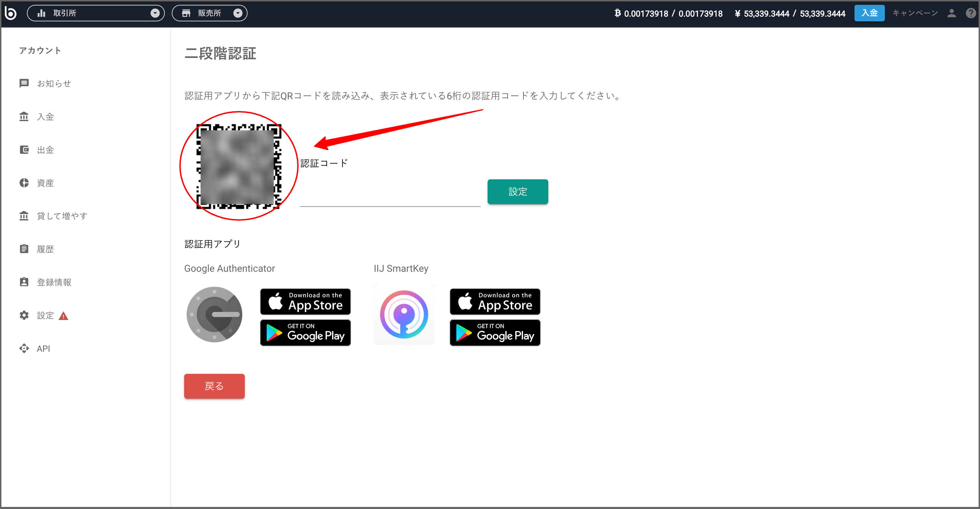Click the 設定 gear icon

pyautogui.click(x=24, y=315)
